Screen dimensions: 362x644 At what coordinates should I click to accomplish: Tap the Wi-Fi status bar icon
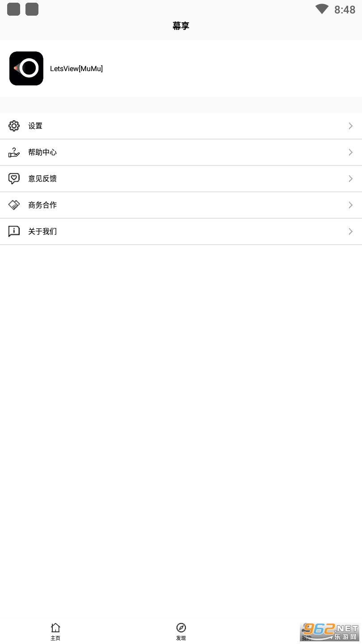[x=322, y=9]
